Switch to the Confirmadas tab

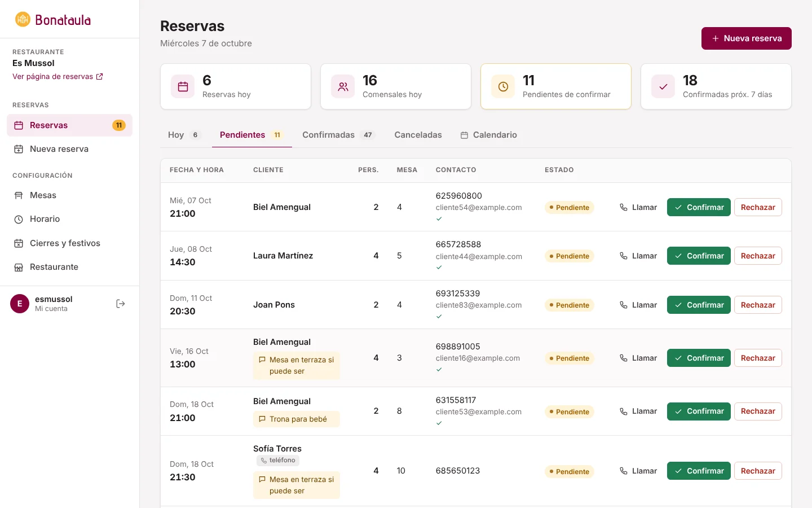pyautogui.click(x=338, y=135)
